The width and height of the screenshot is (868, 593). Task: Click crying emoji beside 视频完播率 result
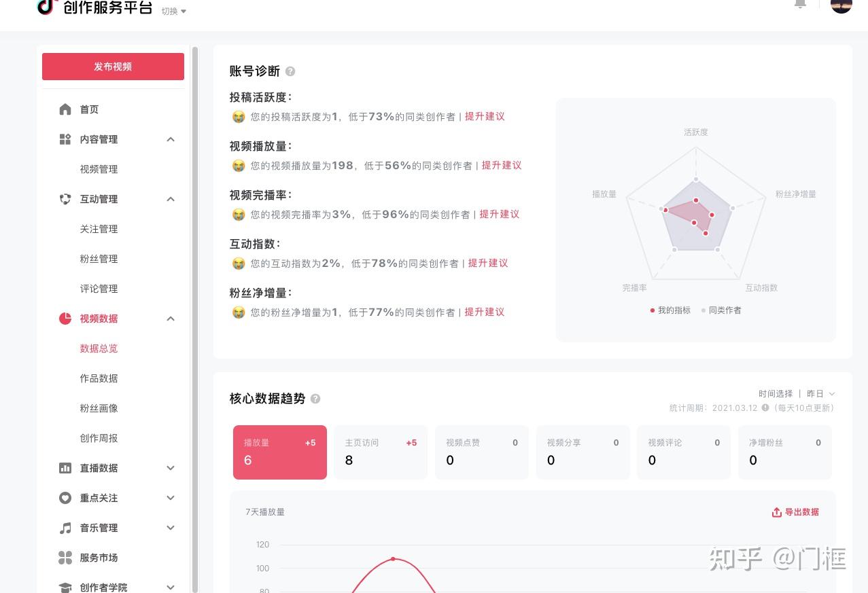click(239, 215)
